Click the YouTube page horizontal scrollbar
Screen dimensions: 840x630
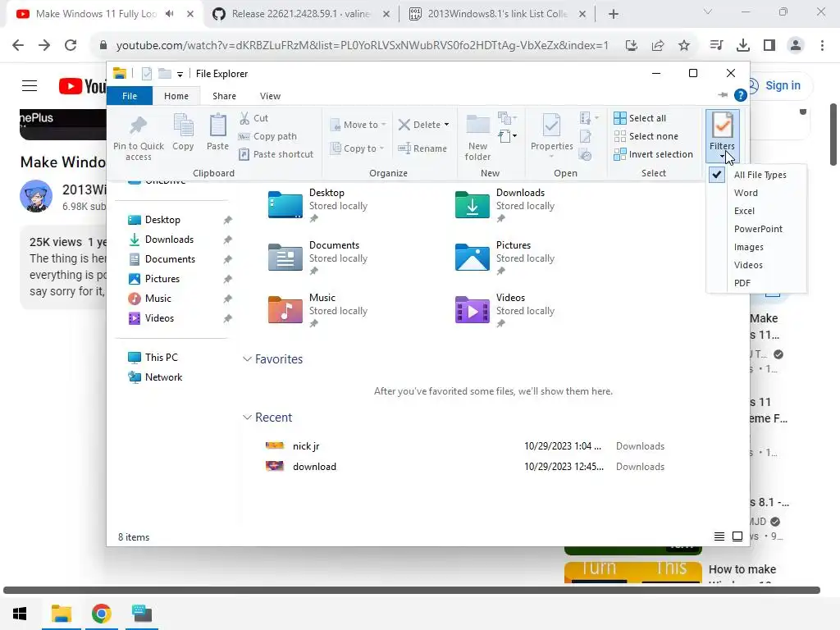point(412,590)
